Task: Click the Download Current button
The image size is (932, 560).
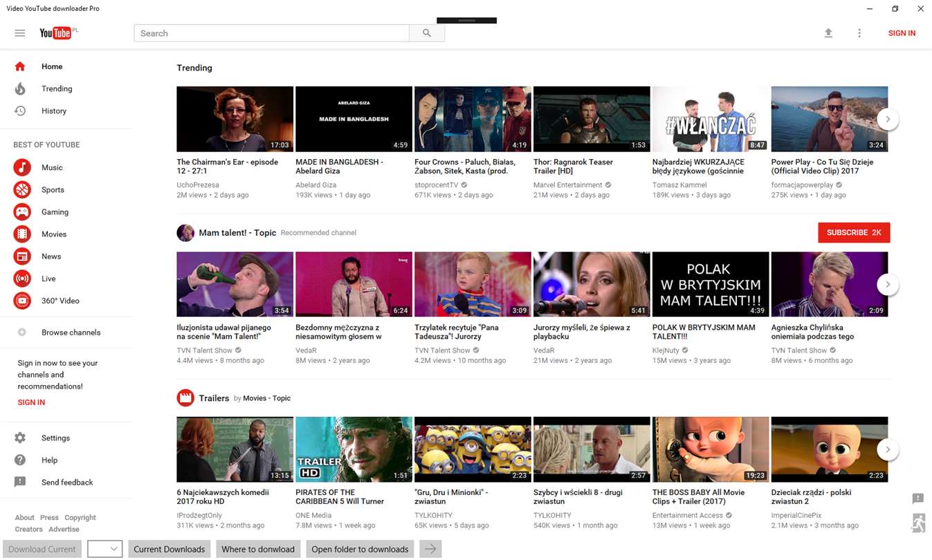Action: [42, 549]
